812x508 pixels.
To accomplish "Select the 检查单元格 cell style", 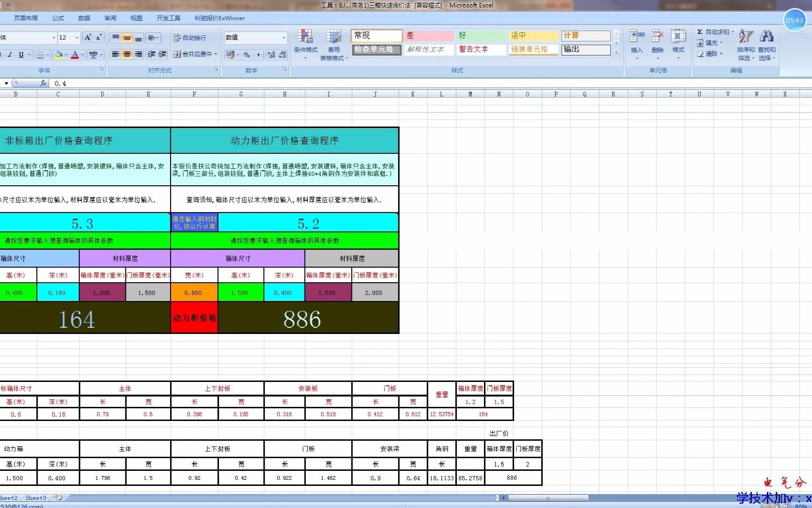I will tap(376, 49).
